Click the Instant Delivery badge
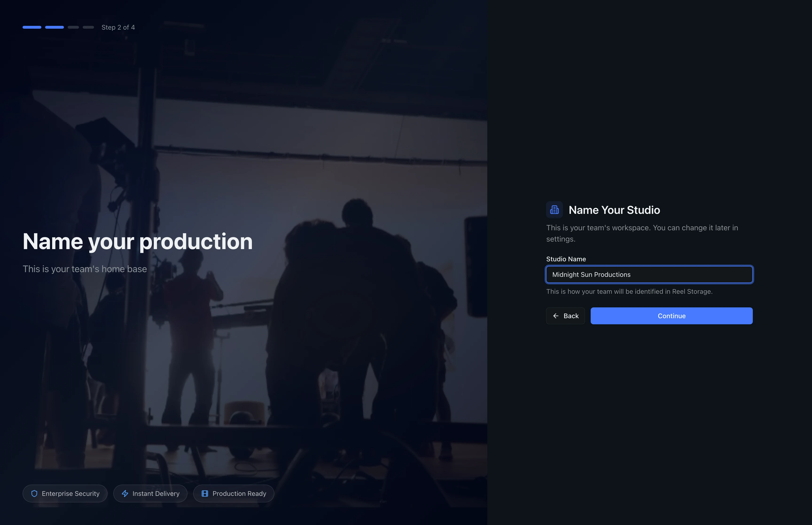The image size is (812, 525). (x=150, y=493)
